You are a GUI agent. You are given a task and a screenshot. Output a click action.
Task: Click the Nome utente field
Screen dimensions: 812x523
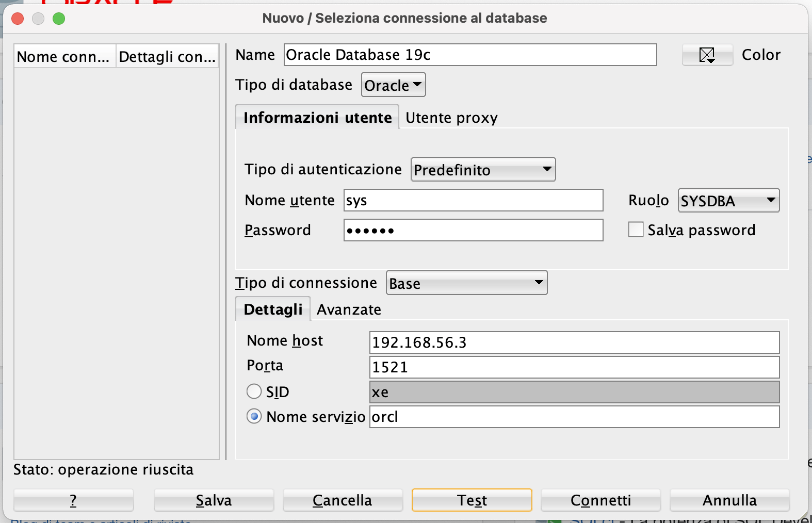coord(473,200)
